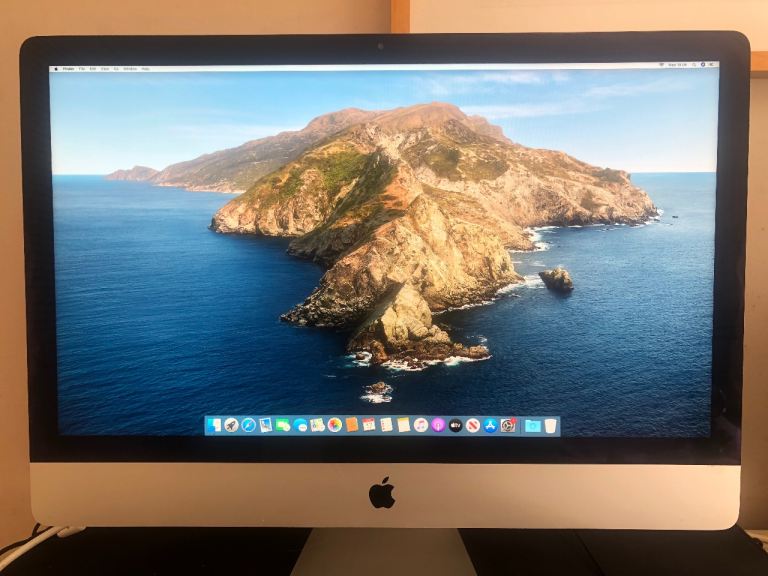Viewport: 768px width, 576px height.
Task: Open Reminders list icon in Dock
Action: (386, 425)
